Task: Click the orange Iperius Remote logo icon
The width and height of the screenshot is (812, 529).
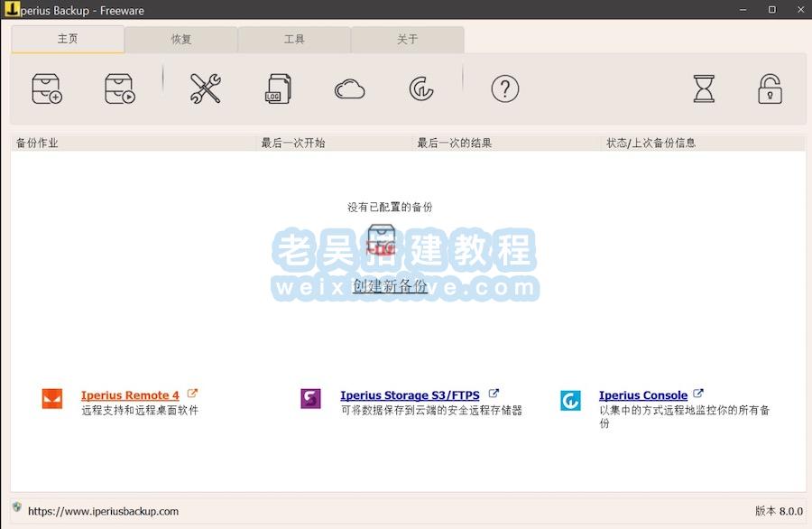Action: point(52,399)
